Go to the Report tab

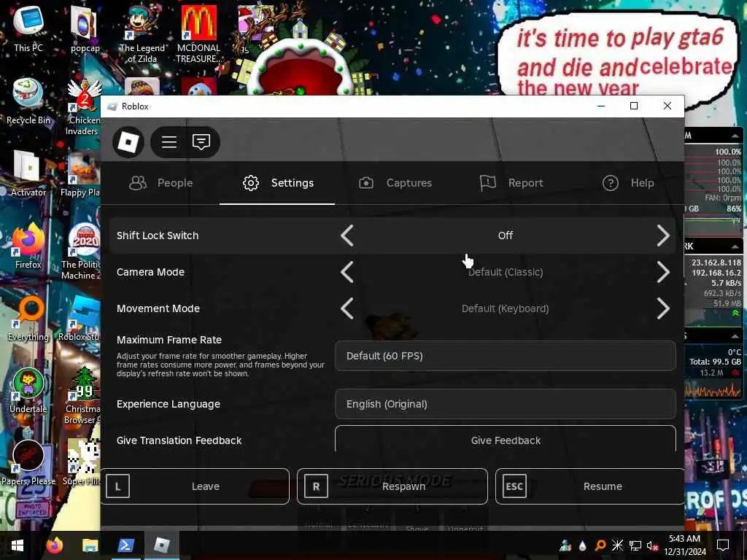pos(511,183)
